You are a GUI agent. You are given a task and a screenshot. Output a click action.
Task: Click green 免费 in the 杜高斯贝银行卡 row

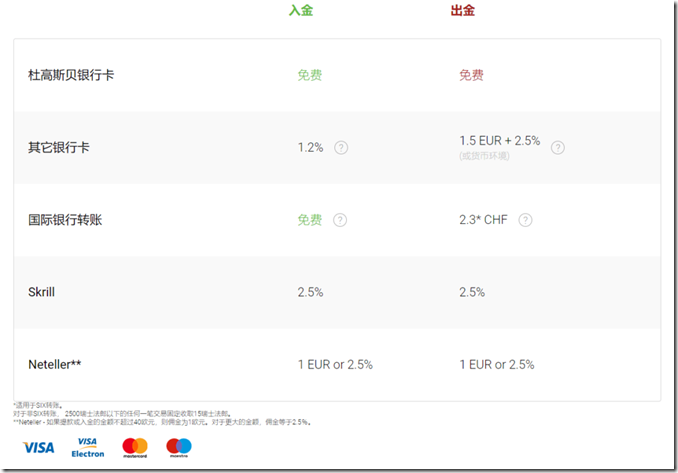pos(310,75)
